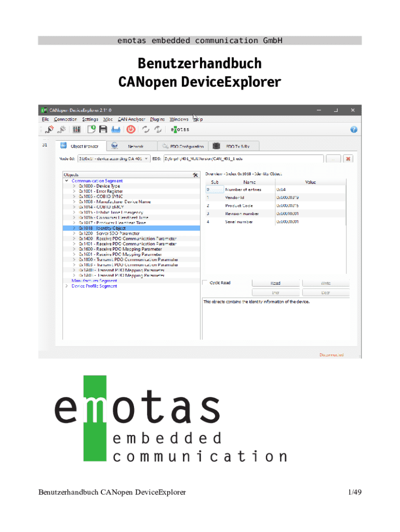Image resolution: width=400 pixels, height=532 pixels.
Task: Click the Network tab globe icon
Action: (x=115, y=145)
